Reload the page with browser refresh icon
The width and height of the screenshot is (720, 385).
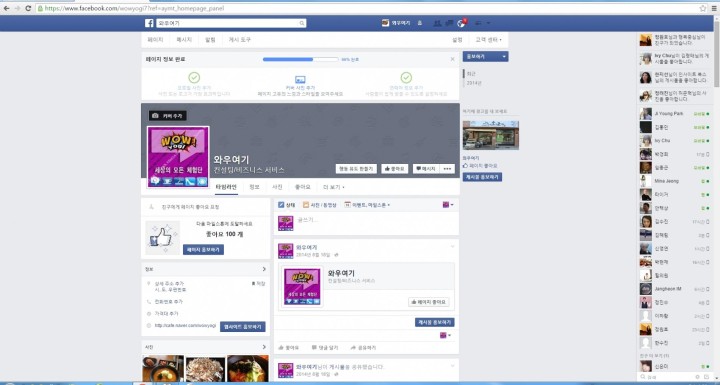pos(28,8)
